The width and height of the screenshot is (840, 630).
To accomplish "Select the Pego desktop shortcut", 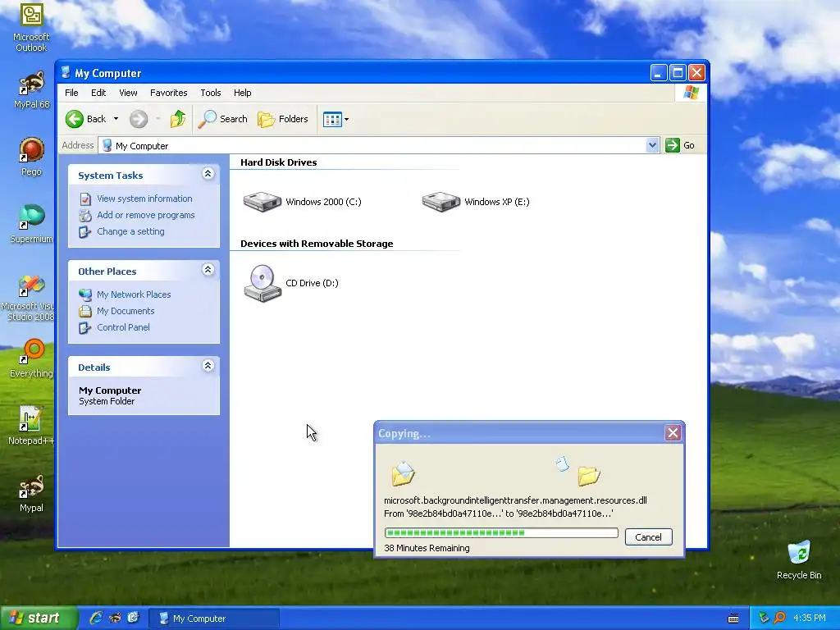I will coord(31,157).
